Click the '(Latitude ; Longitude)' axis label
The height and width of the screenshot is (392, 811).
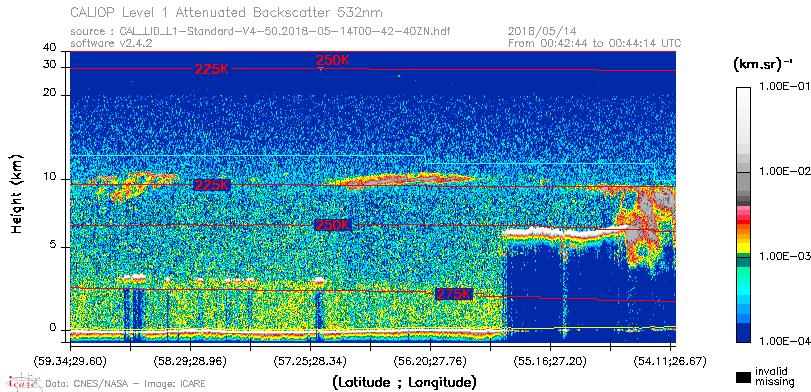[403, 383]
